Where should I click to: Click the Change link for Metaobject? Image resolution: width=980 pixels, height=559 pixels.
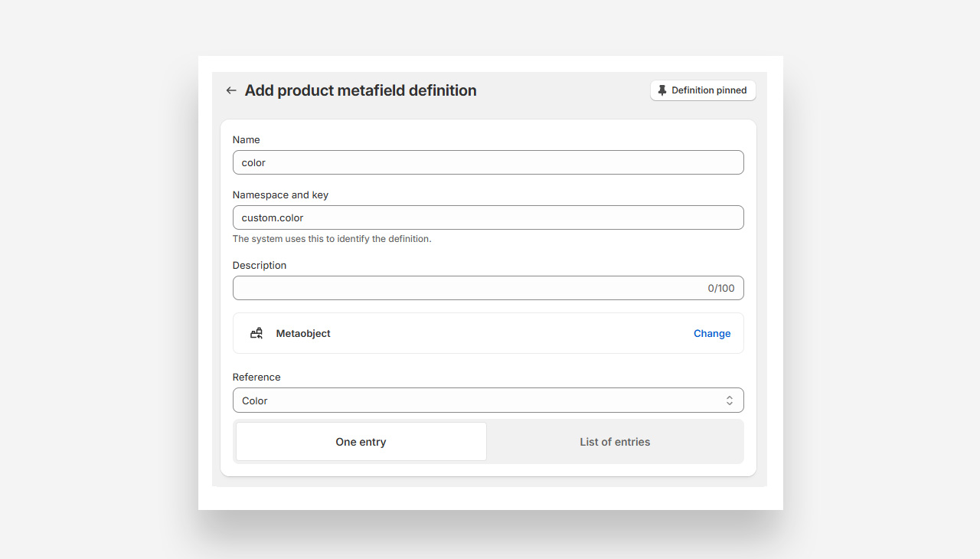[x=712, y=333]
